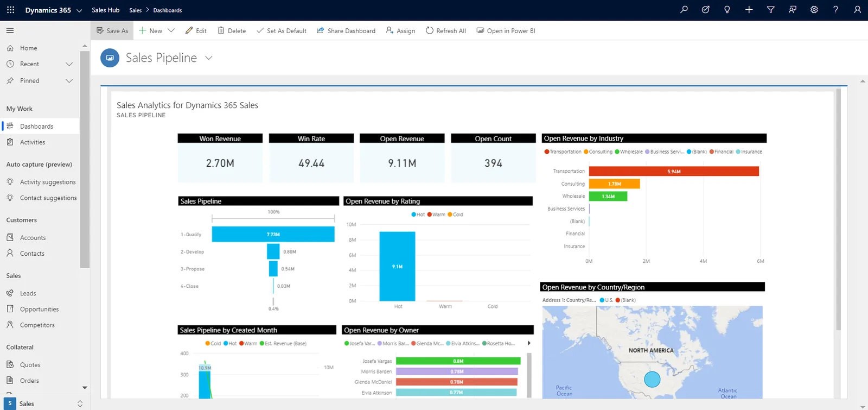Click Share Dashboard command

[346, 31]
